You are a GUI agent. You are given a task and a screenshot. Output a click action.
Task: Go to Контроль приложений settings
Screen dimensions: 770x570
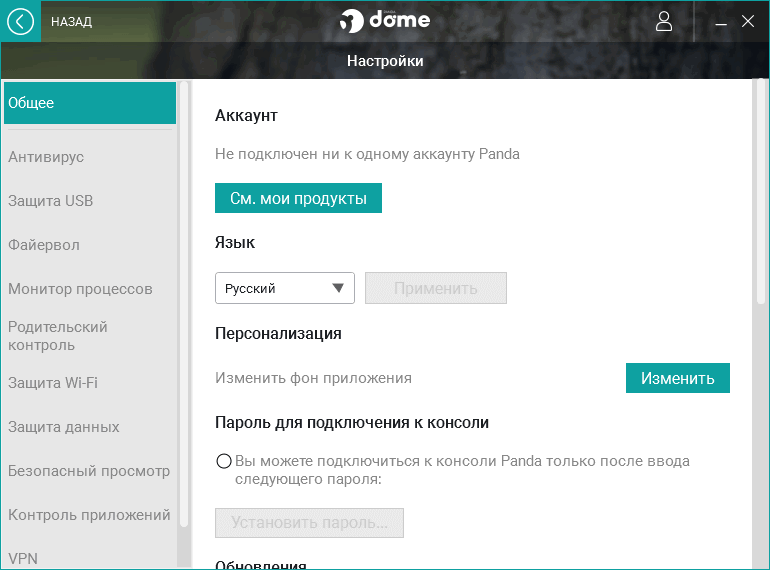[x=90, y=515]
